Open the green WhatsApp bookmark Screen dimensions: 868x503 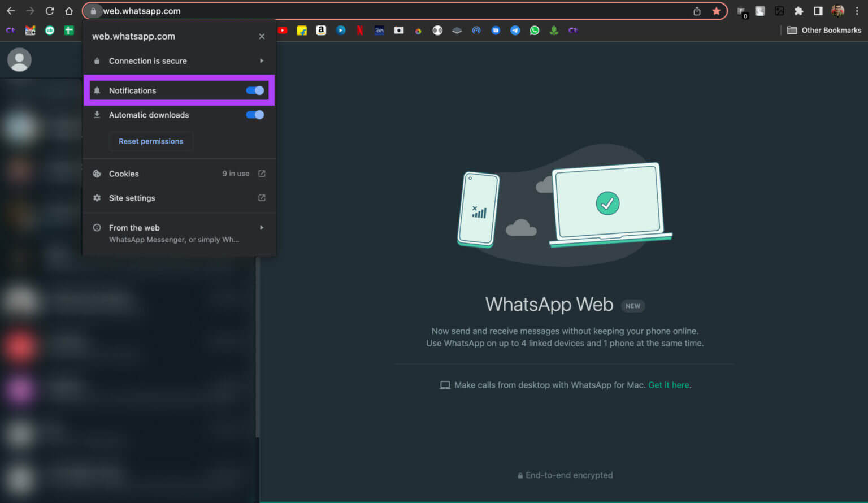534,31
